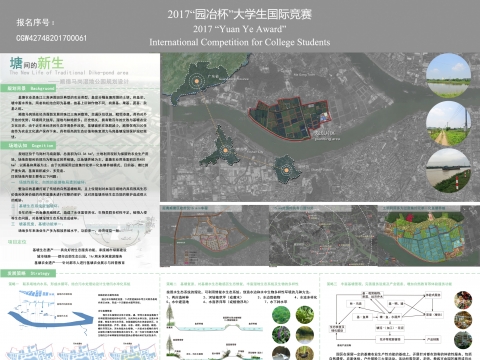Click the first green plant circular photo
The height and width of the screenshot is (360, 480).
tap(281, 314)
